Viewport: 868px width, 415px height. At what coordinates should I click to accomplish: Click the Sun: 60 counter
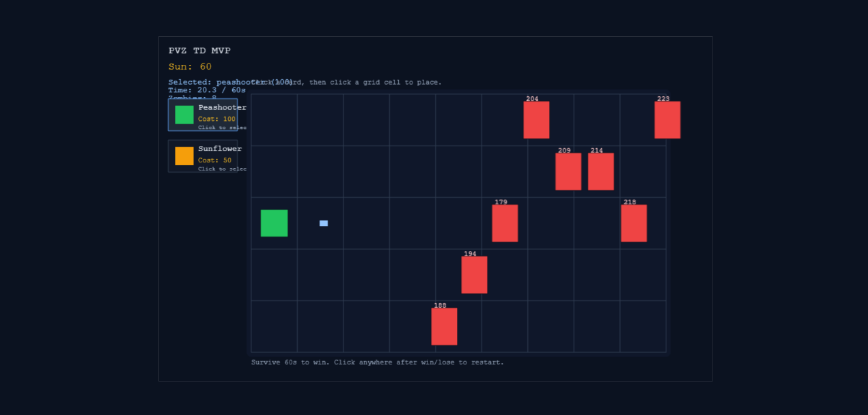(190, 67)
